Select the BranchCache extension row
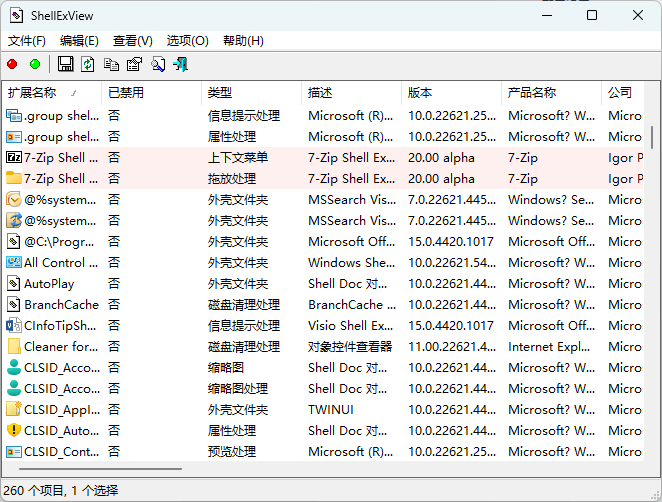The width and height of the screenshot is (662, 502). (61, 305)
